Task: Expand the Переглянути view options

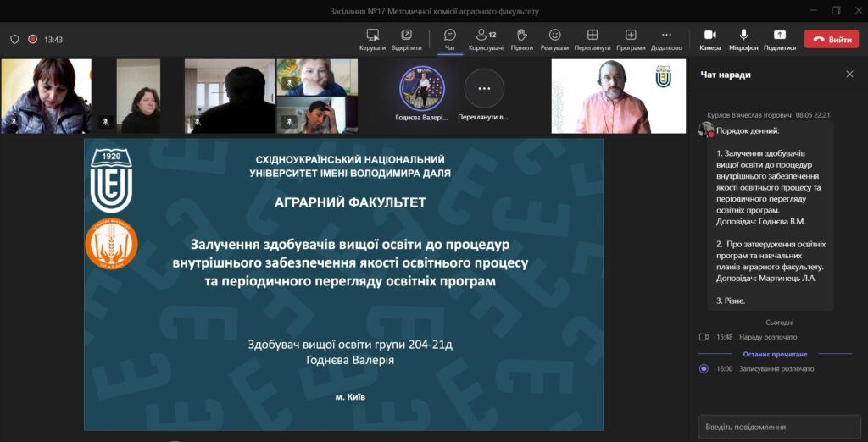Action: (593, 35)
